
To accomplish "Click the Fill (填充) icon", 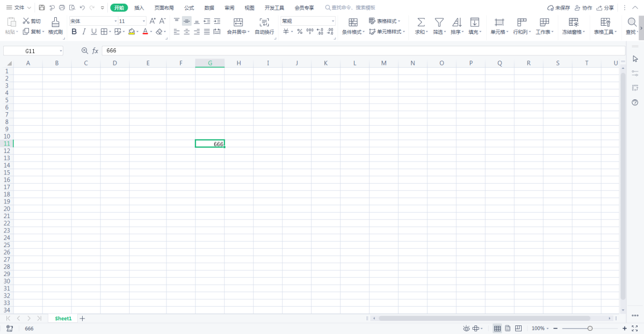I will [x=474, y=22].
